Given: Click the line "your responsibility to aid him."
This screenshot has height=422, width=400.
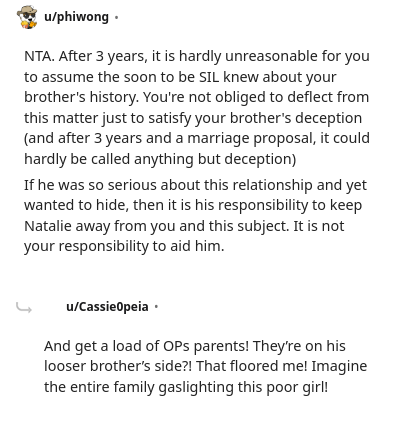Looking at the screenshot, I should (x=124, y=247).
